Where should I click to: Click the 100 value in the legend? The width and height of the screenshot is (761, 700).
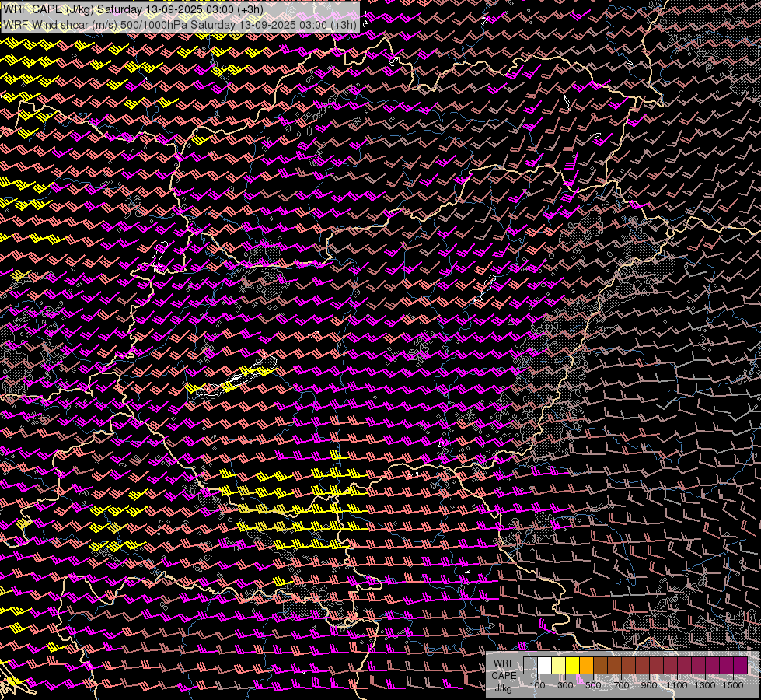pyautogui.click(x=537, y=685)
